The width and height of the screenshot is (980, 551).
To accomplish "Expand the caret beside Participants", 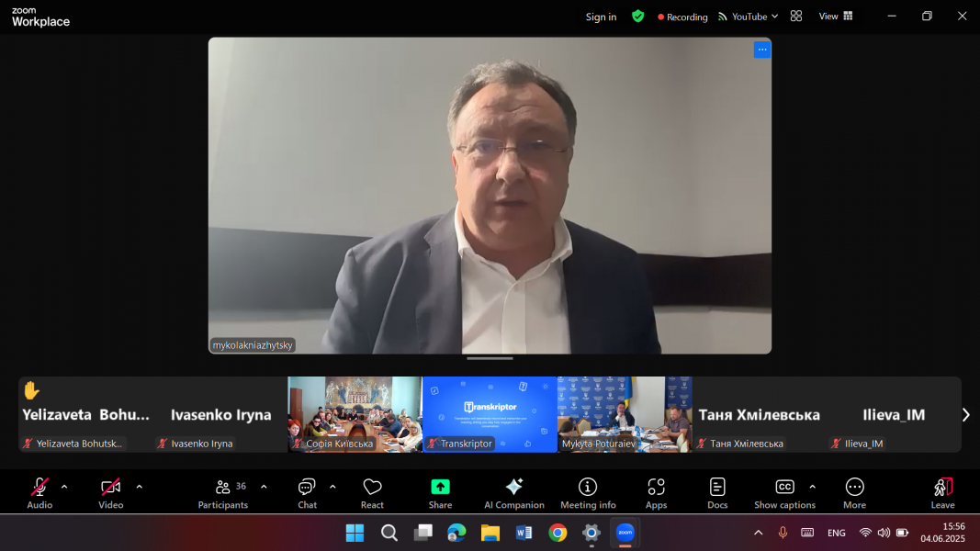I will tap(264, 487).
